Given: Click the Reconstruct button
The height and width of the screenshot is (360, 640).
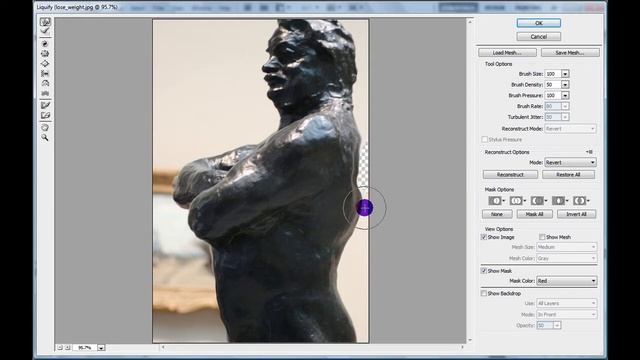Looking at the screenshot, I should click(510, 175).
